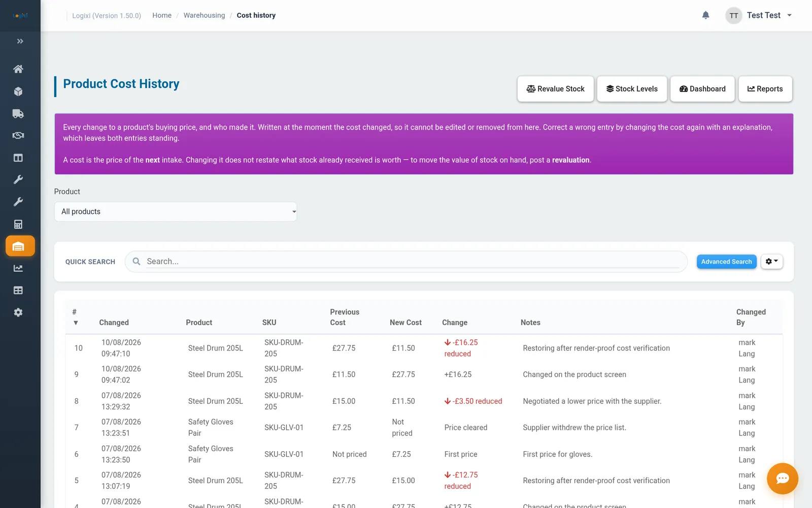Click the Changed column header
The width and height of the screenshot is (812, 508).
[x=114, y=323]
